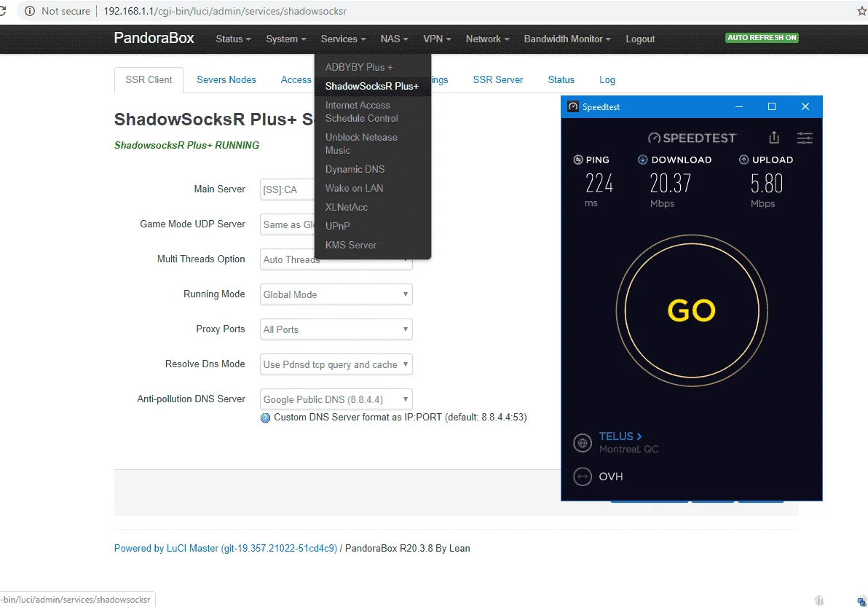
Task: Click the 224 ping value
Action: (x=599, y=184)
